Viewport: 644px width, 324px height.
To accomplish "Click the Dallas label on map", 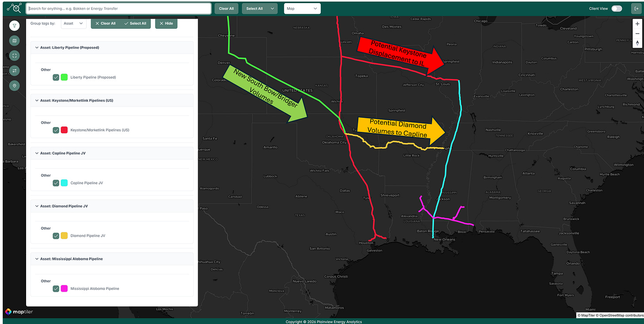I will (x=345, y=191).
